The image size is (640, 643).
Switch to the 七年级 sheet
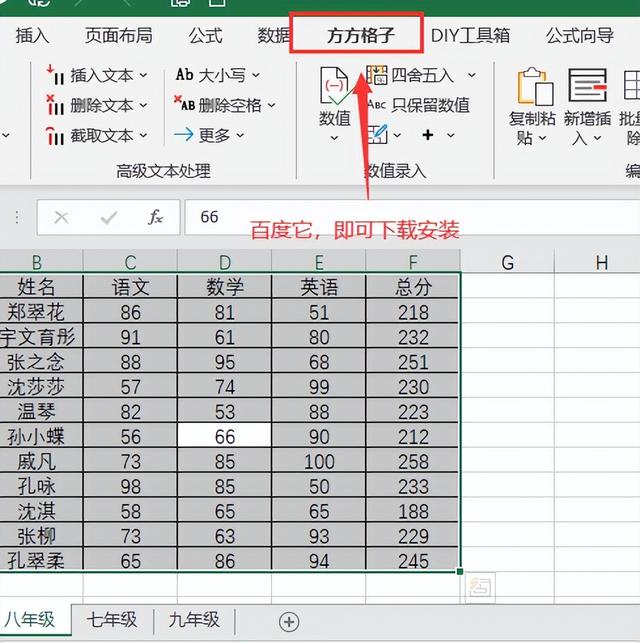tap(112, 620)
